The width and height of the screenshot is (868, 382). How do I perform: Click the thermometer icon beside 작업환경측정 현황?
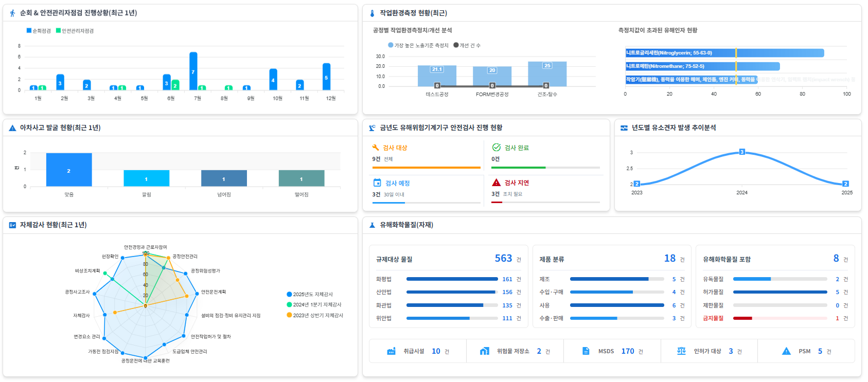pyautogui.click(x=372, y=13)
